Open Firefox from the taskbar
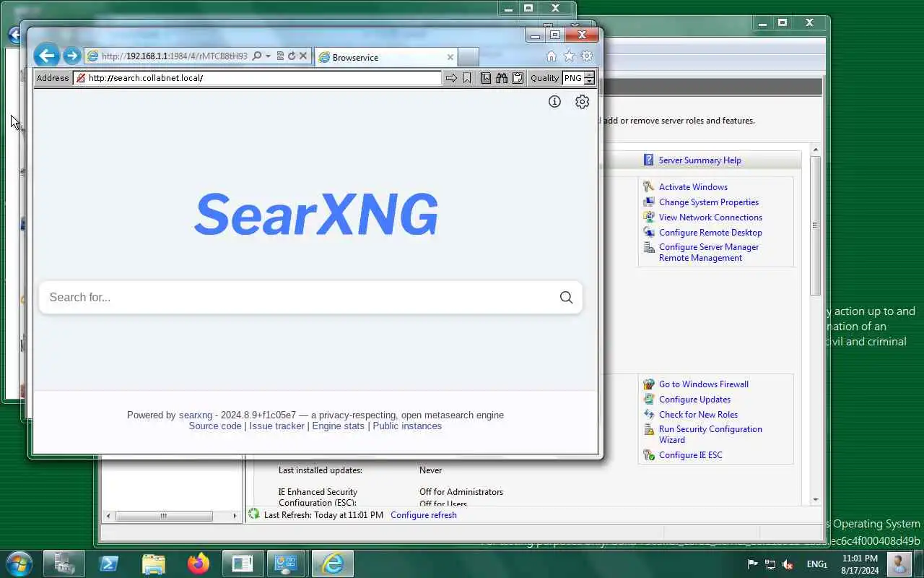Image resolution: width=924 pixels, height=578 pixels. (x=198, y=564)
